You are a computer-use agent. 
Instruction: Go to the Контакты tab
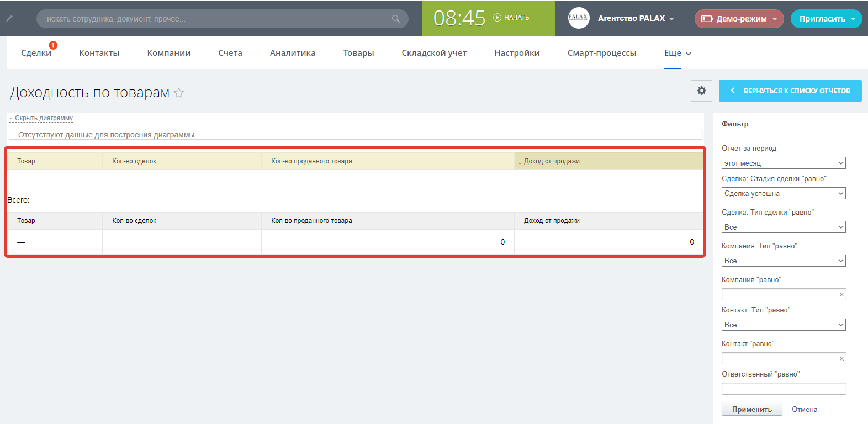tap(99, 53)
